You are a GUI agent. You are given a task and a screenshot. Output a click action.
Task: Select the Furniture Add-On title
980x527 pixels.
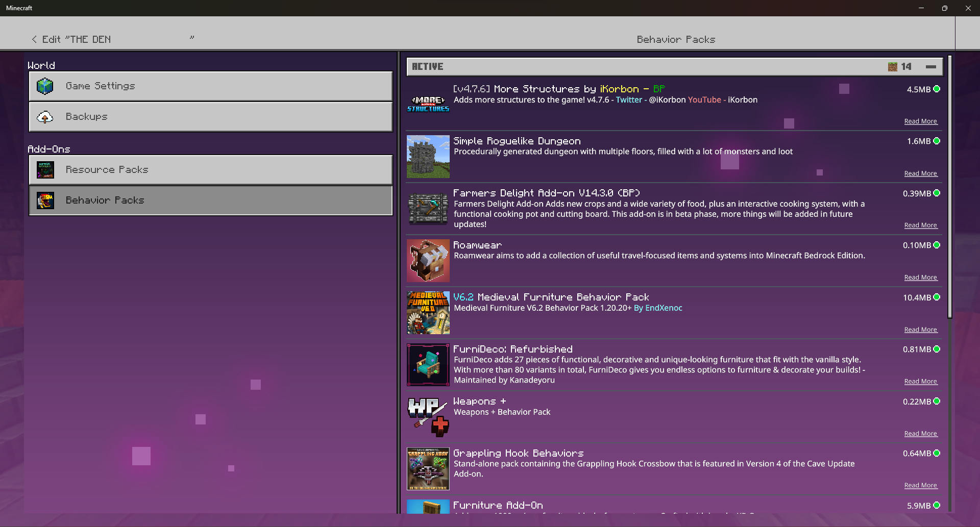coord(498,506)
